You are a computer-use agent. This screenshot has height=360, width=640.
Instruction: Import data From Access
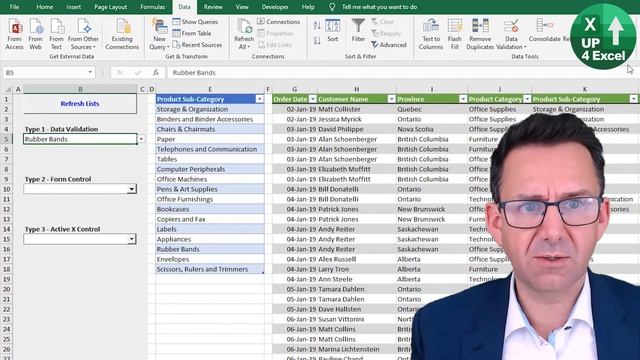coord(14,35)
